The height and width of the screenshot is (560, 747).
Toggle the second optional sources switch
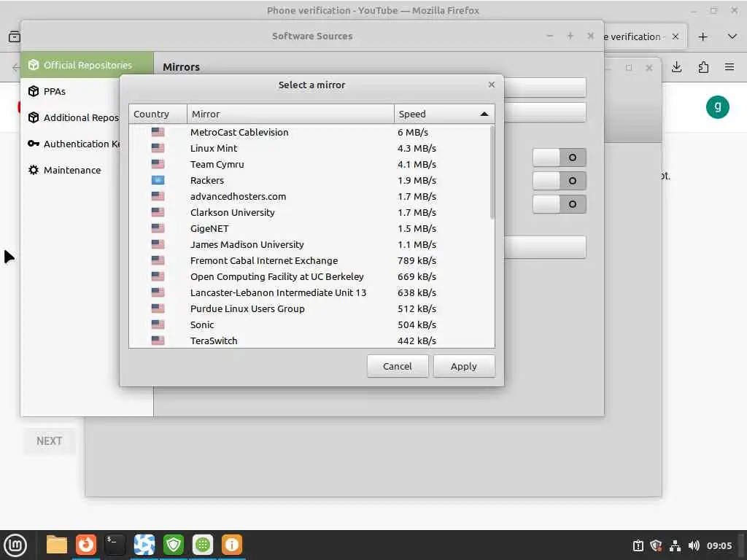pyautogui.click(x=560, y=181)
